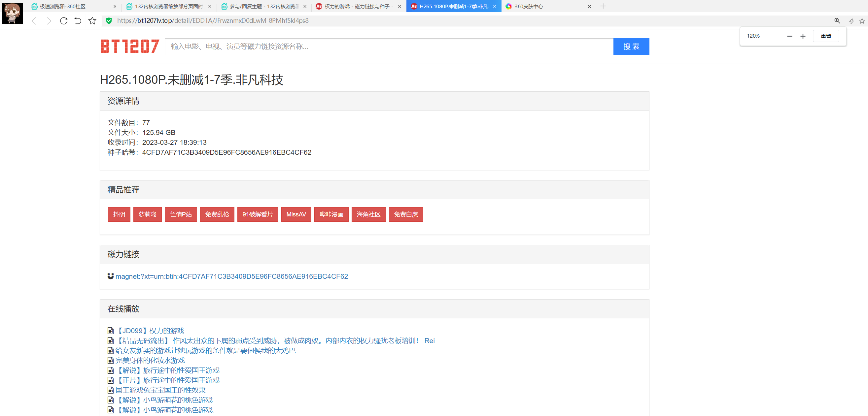868x416 pixels.
Task: Click the forward navigation arrow
Action: pos(49,21)
